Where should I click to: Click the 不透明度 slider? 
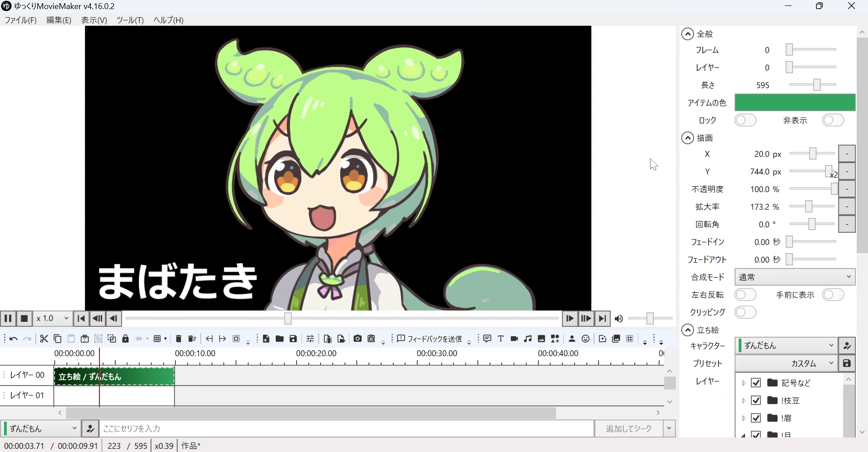tap(813, 189)
